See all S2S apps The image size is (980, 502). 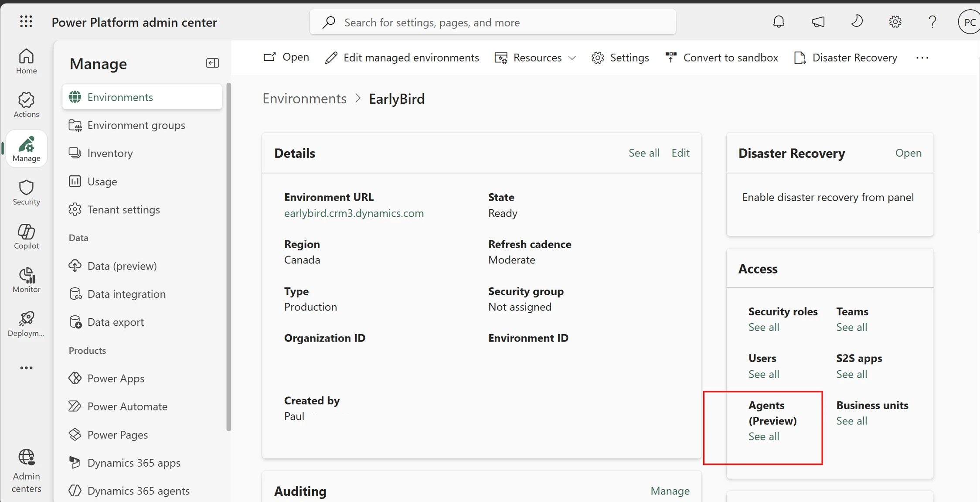tap(852, 374)
